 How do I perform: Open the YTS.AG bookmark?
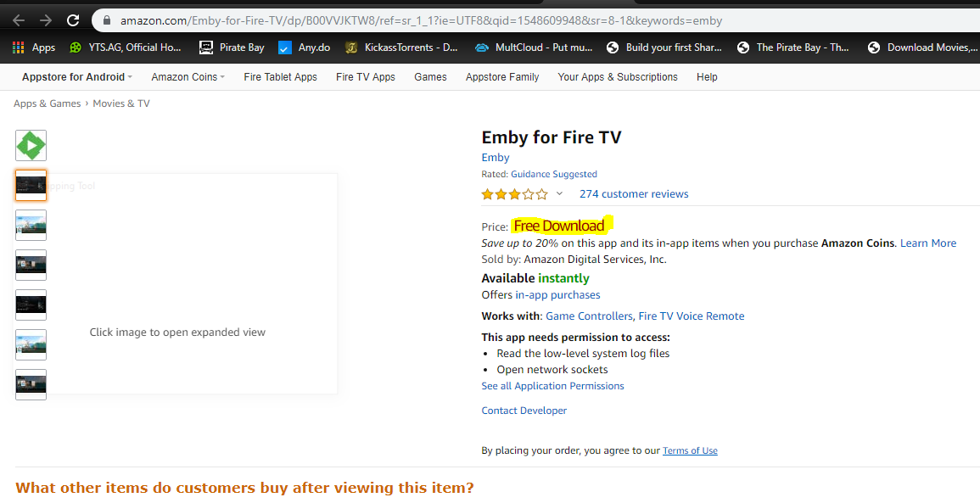click(126, 48)
